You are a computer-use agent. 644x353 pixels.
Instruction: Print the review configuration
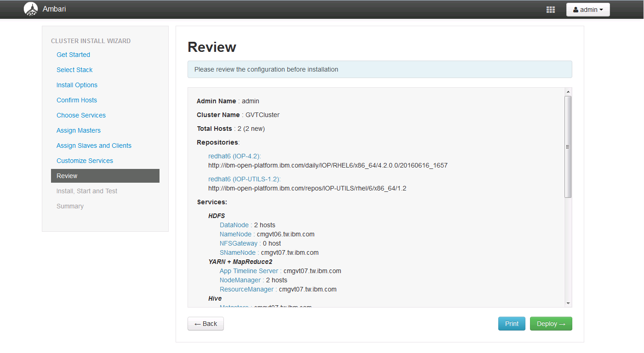pos(512,324)
